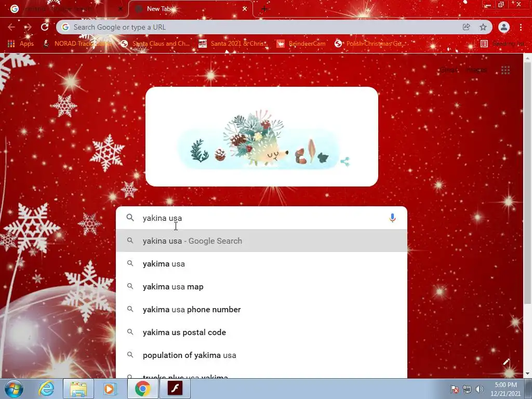Open clock showing 5:00 PM

[x=506, y=389]
